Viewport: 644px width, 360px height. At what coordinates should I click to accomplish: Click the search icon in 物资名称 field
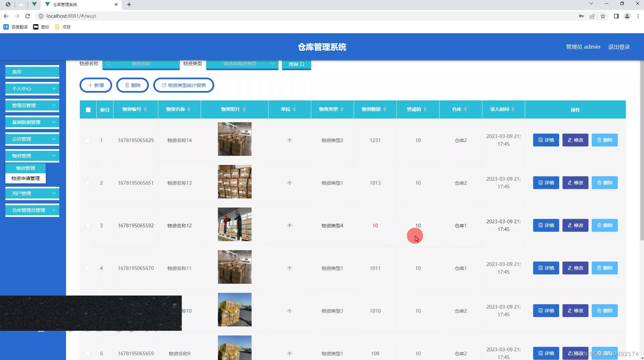108,63
